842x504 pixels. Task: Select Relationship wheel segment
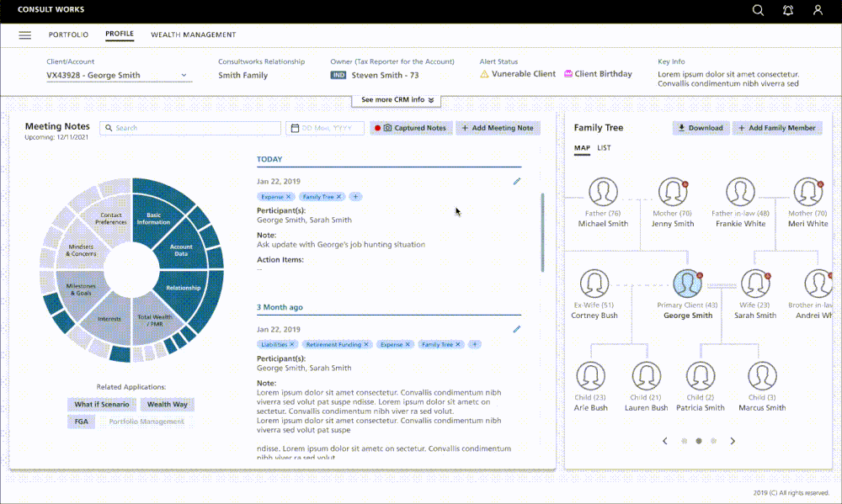coord(183,289)
